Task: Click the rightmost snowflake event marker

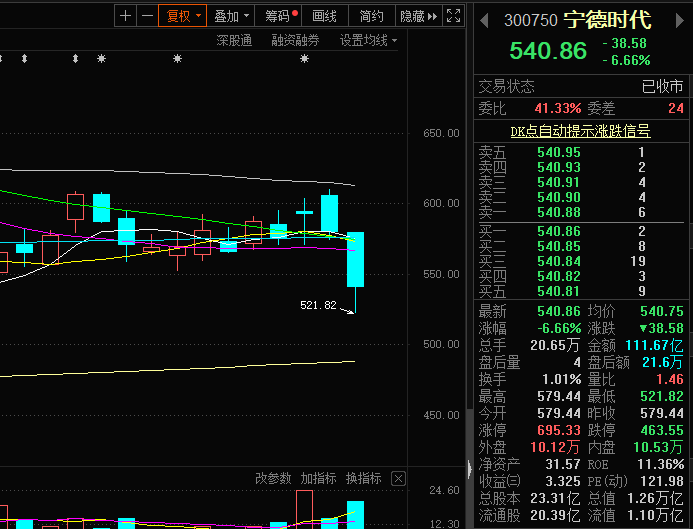Action: tap(304, 59)
